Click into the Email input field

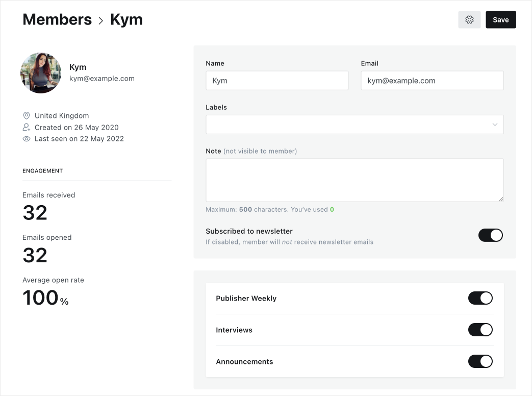(x=432, y=81)
